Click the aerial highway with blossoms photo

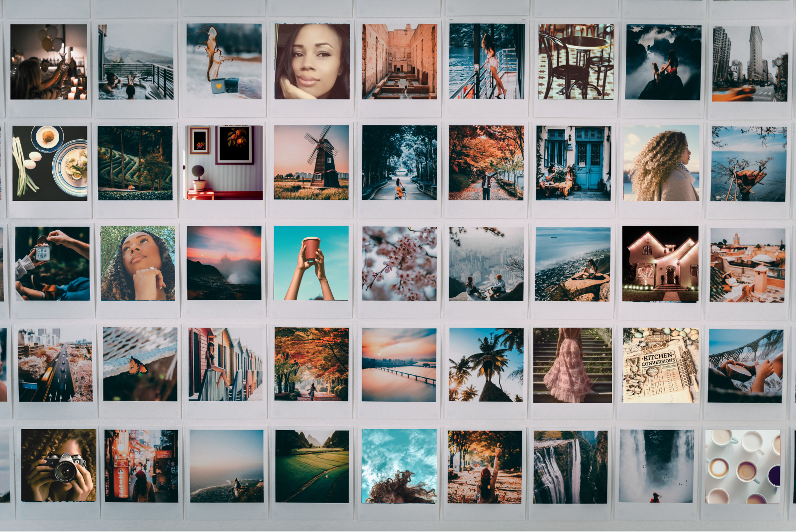pyautogui.click(x=55, y=364)
